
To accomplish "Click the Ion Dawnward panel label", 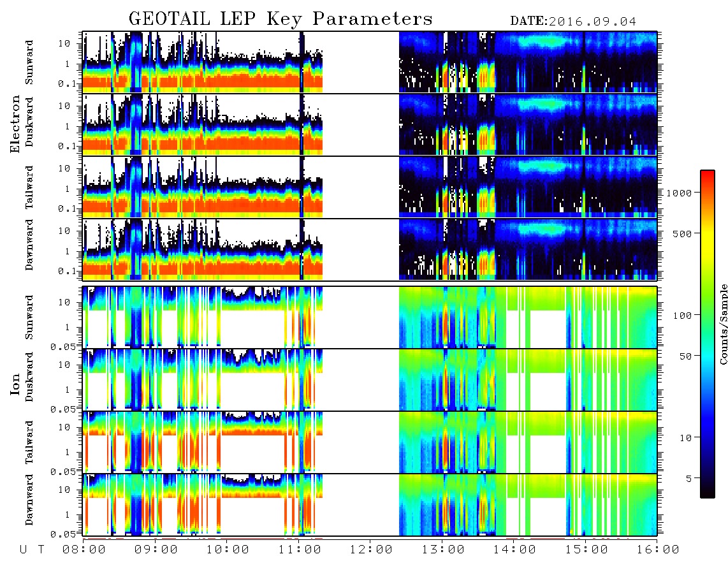I will coord(29,500).
